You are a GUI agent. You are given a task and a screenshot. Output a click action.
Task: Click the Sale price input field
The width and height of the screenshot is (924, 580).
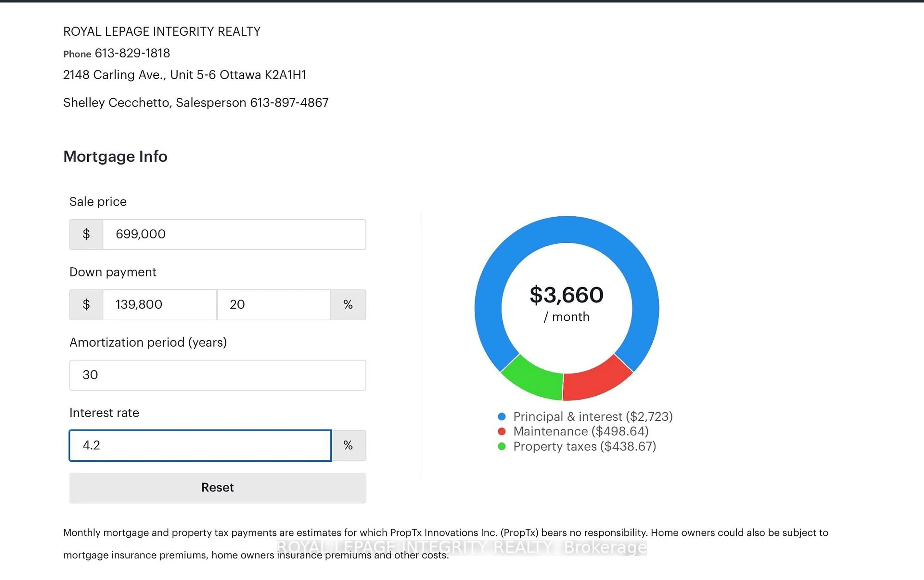(234, 234)
